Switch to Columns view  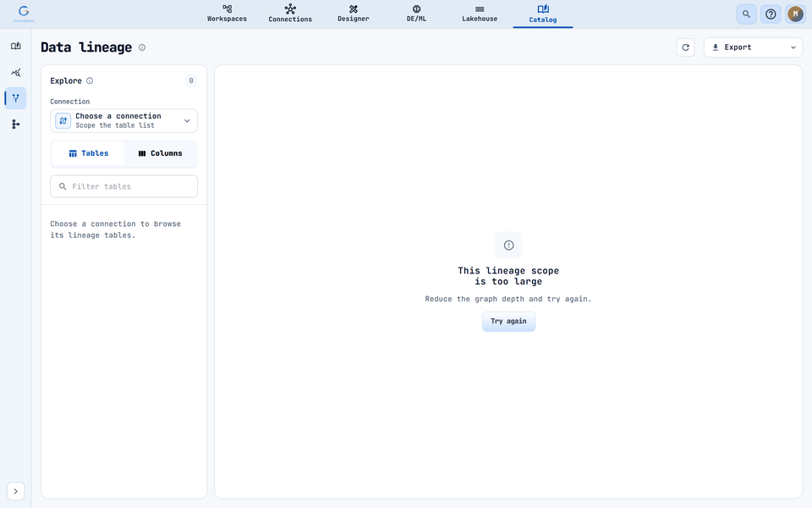tap(160, 153)
